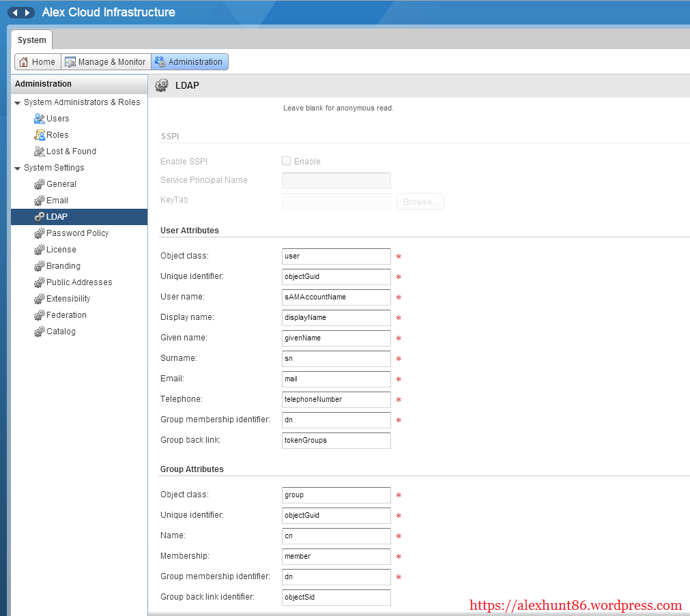Click the User name attribute field
690x616 pixels.
click(336, 297)
